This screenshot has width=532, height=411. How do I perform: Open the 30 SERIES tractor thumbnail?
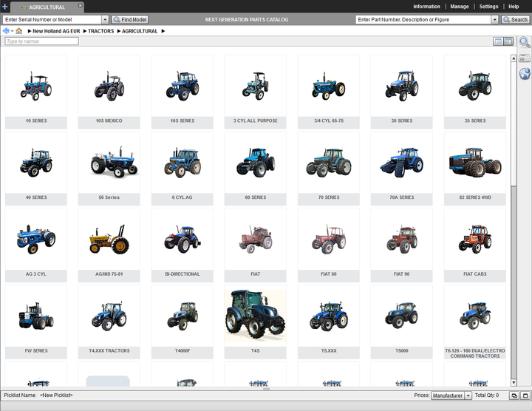tap(402, 92)
